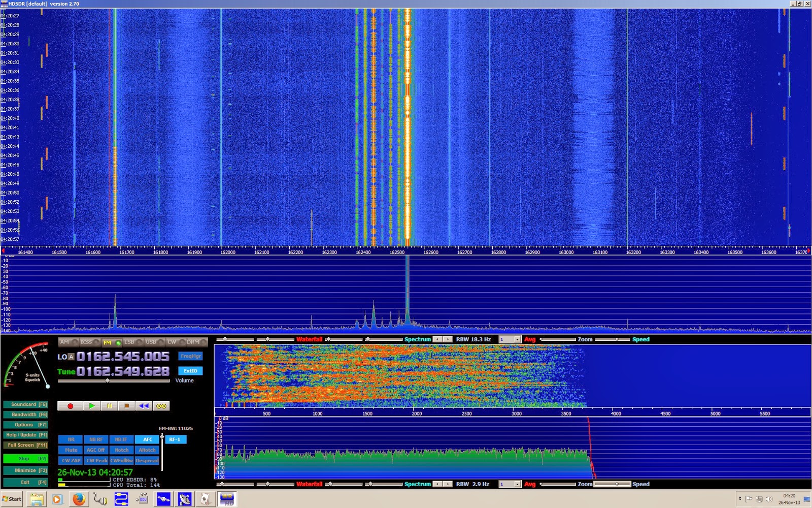Click the yellow loop icon after rewind
This screenshot has height=508, width=812.
click(161, 405)
